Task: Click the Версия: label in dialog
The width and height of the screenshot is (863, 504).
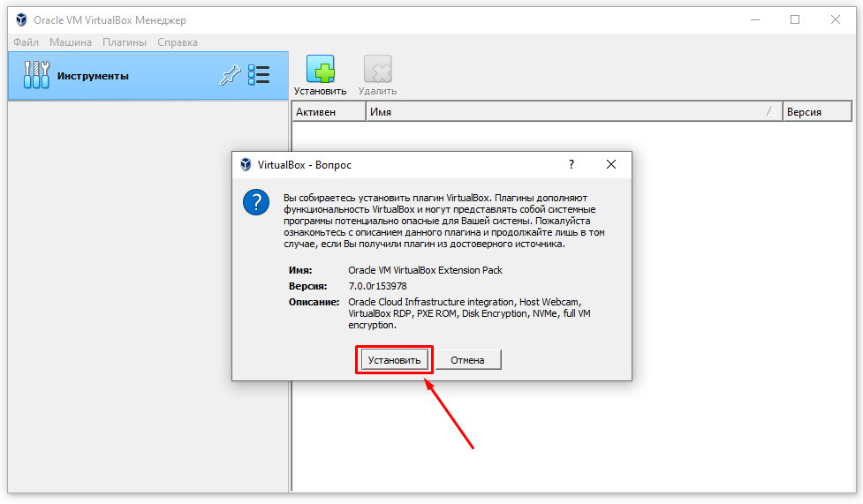Action: tap(307, 286)
